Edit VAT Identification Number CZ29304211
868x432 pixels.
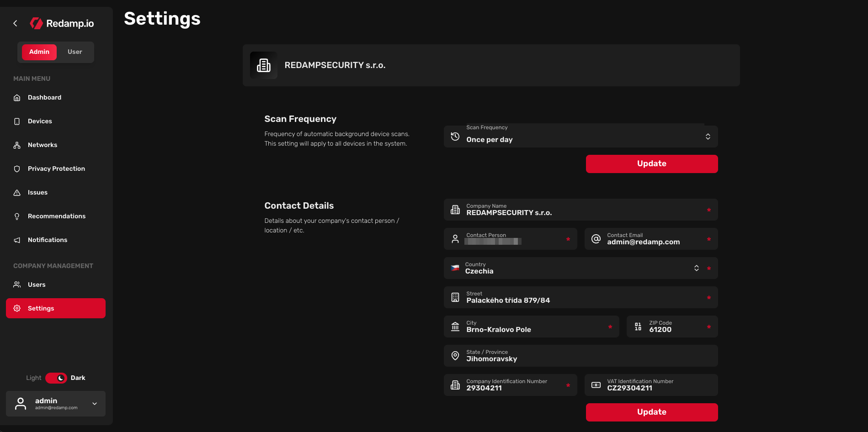pos(651,385)
